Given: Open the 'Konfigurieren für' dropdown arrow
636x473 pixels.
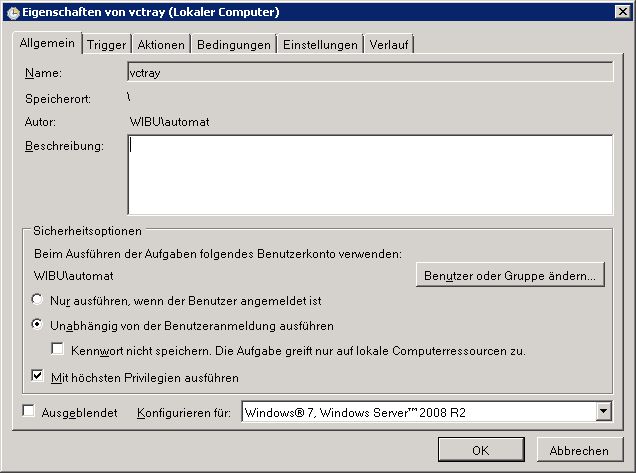Looking at the screenshot, I should tap(603, 411).
